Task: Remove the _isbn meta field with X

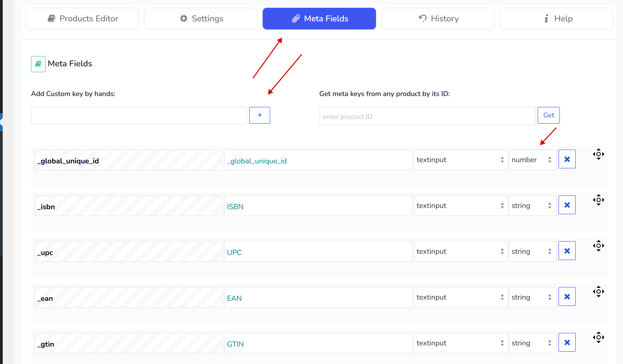Action: point(567,205)
